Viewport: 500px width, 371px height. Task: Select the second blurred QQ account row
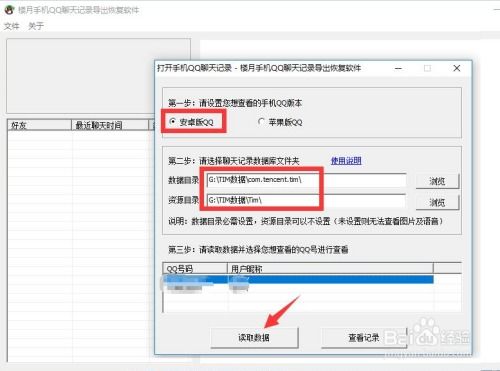[298, 288]
